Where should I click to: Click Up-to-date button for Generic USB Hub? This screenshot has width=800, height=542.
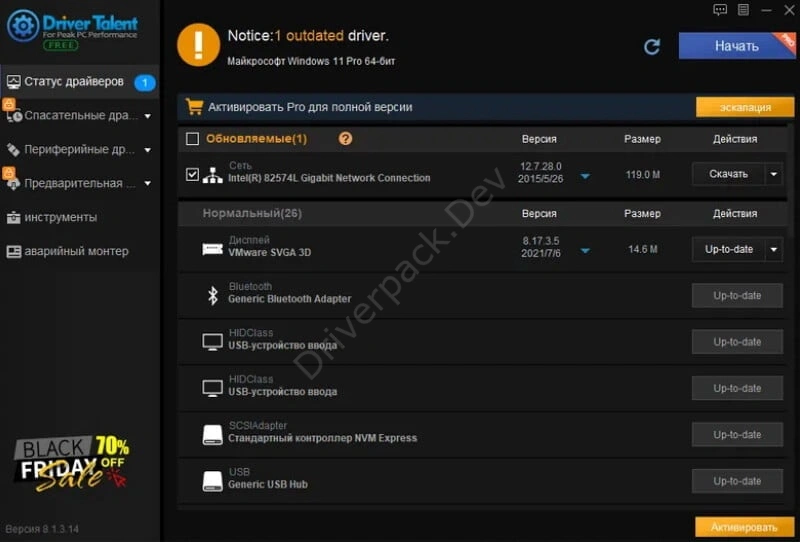[737, 481]
